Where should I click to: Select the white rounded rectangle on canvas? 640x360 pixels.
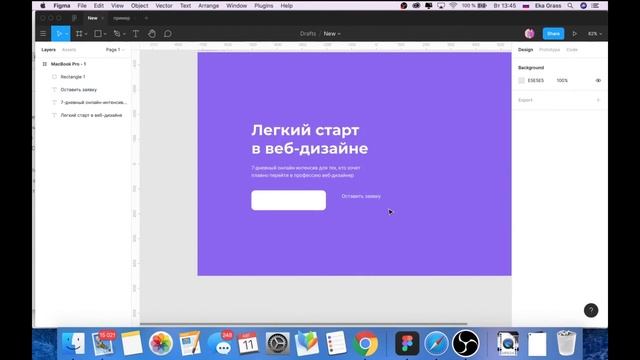click(289, 200)
